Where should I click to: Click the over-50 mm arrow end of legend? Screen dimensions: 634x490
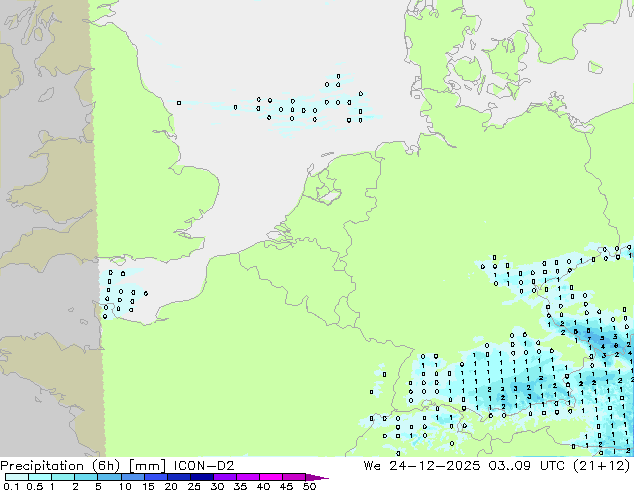point(317,477)
